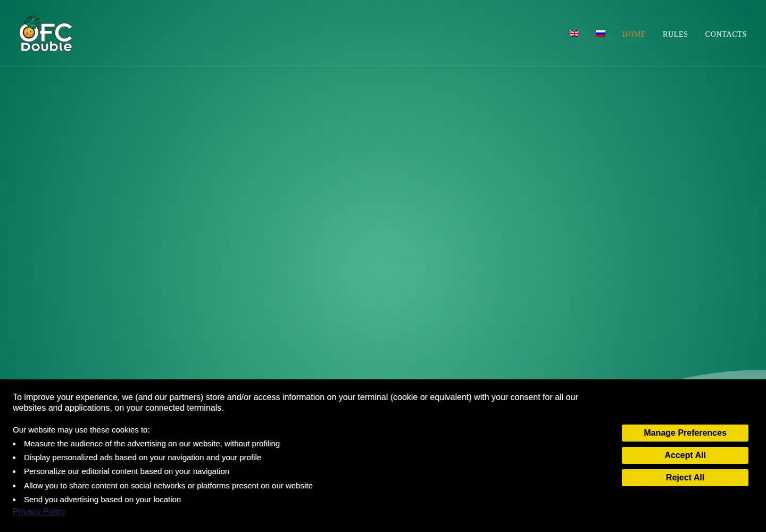This screenshot has width=766, height=532.
Task: Switch language with the UK flag icon
Action: pyautogui.click(x=574, y=34)
